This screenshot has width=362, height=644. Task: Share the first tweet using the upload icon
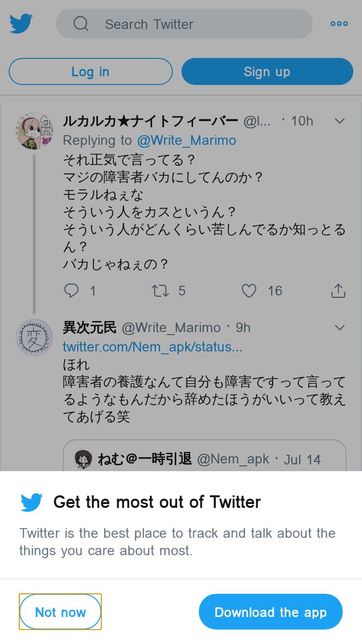coord(338,291)
